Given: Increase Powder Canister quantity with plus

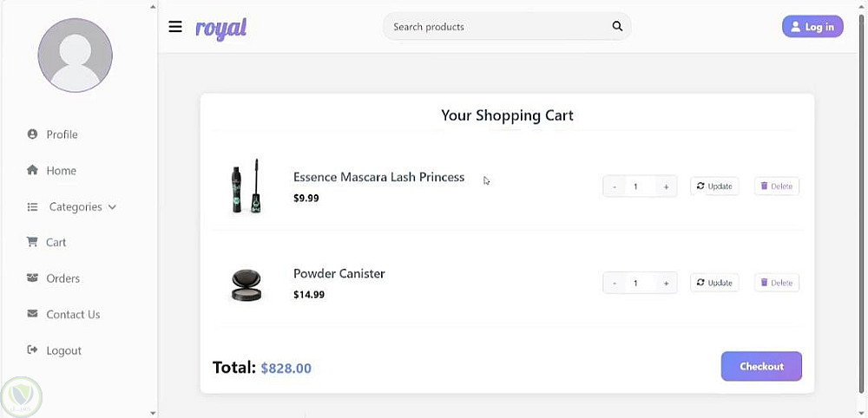Looking at the screenshot, I should click(x=666, y=283).
